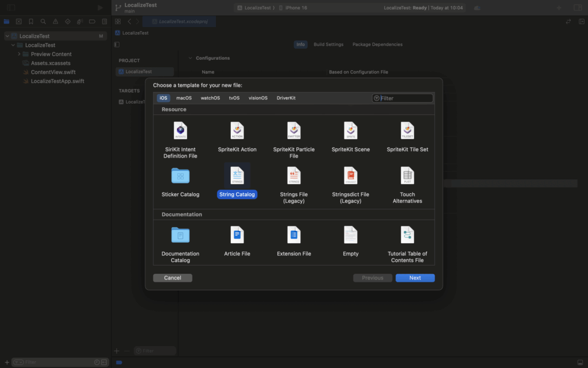The width and height of the screenshot is (588, 368).
Task: Switch to the watchOS platform tab
Action: click(210, 98)
